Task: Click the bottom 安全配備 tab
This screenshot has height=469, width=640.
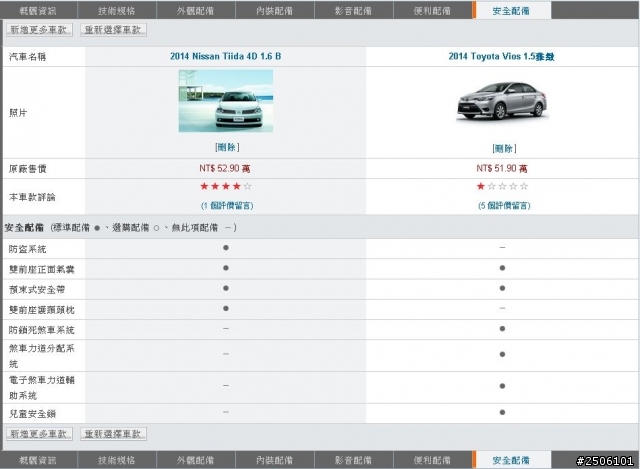Action: click(x=511, y=460)
